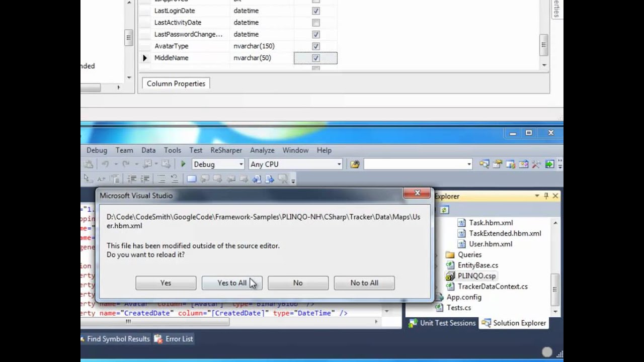
Task: Click Yes to All in the dialog
Action: click(x=232, y=283)
